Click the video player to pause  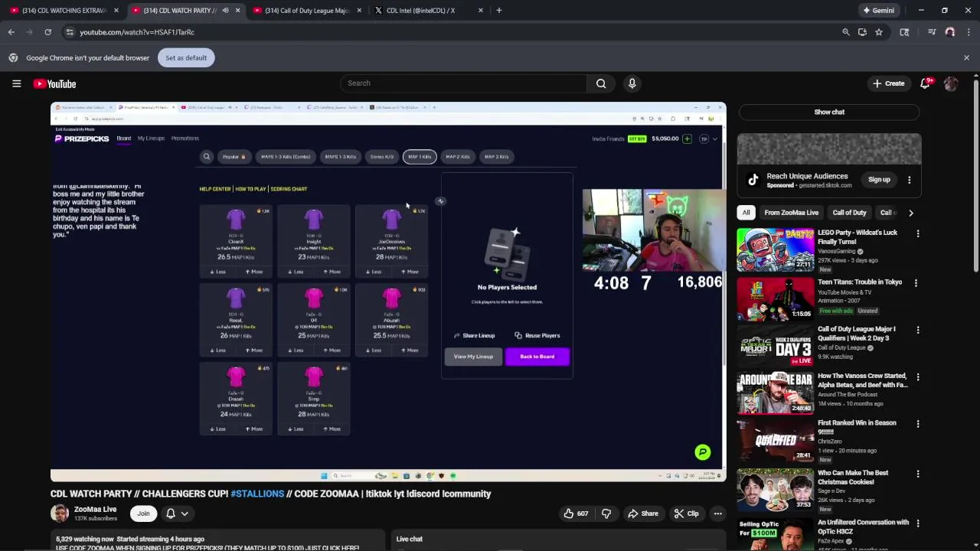click(388, 292)
